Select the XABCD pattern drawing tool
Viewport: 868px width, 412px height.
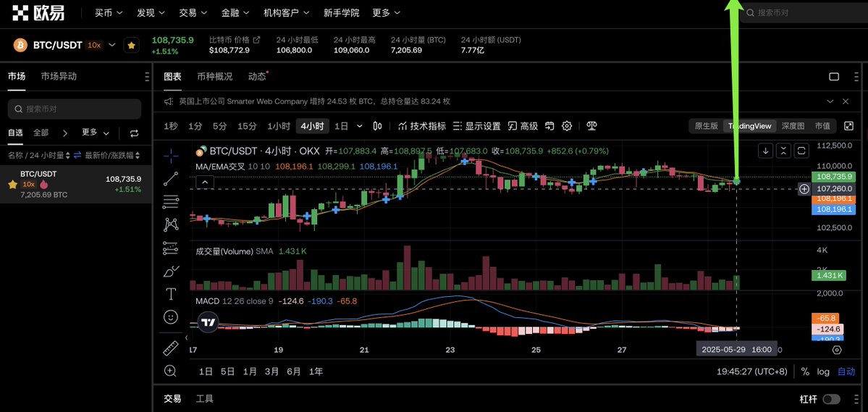tap(171, 224)
